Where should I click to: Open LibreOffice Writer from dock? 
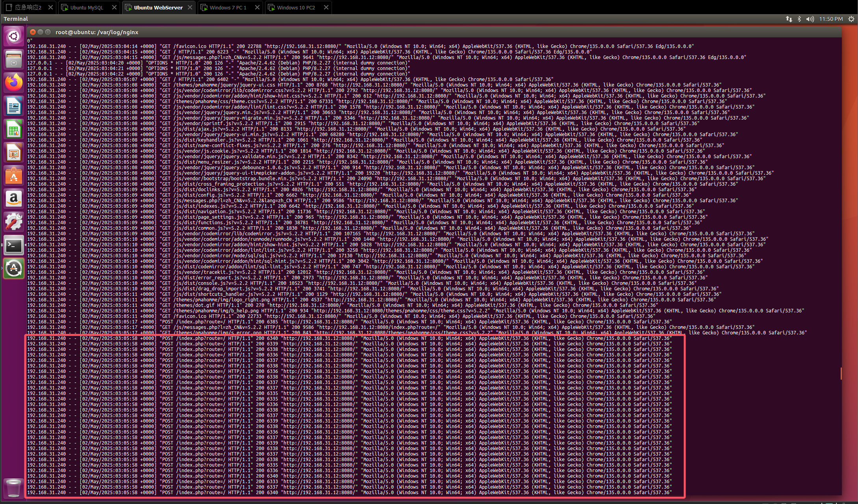[x=14, y=106]
